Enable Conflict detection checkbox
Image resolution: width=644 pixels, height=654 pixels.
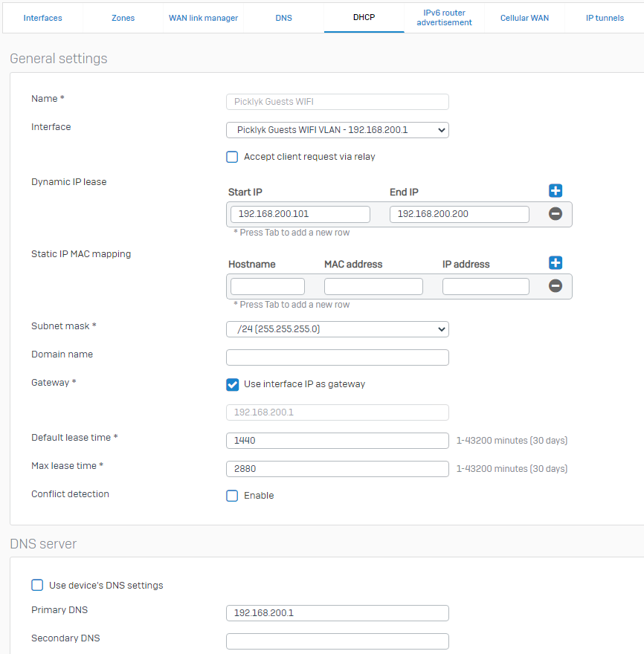(232, 496)
